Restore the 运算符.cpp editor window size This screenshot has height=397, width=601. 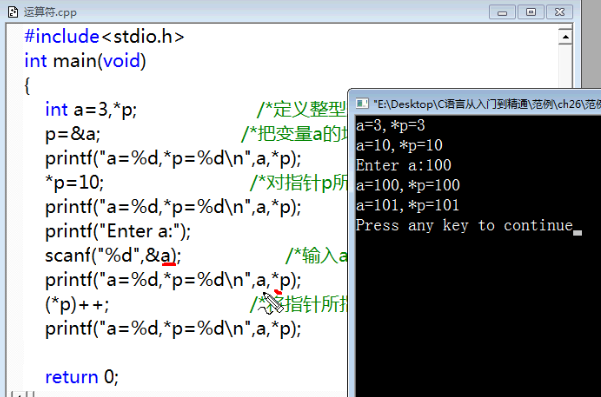531,12
